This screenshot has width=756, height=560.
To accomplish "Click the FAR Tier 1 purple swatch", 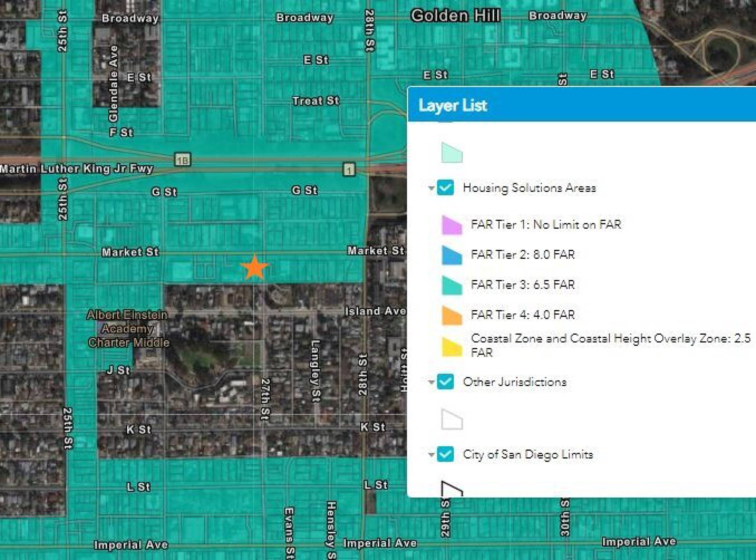I will pyautogui.click(x=452, y=225).
